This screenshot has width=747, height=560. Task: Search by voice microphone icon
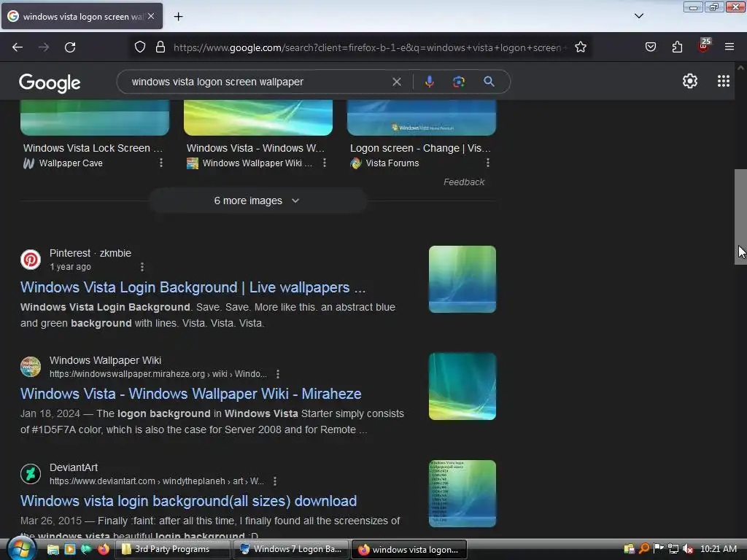(429, 82)
